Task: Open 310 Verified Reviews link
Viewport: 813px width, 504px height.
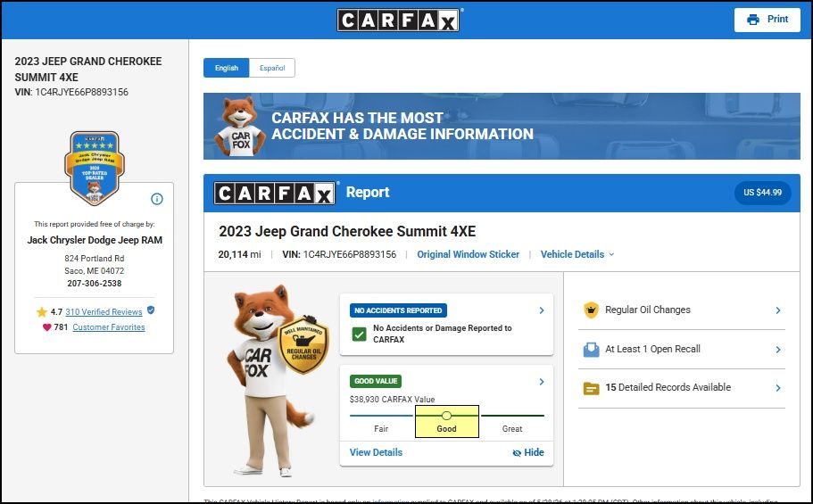Action: pos(104,312)
